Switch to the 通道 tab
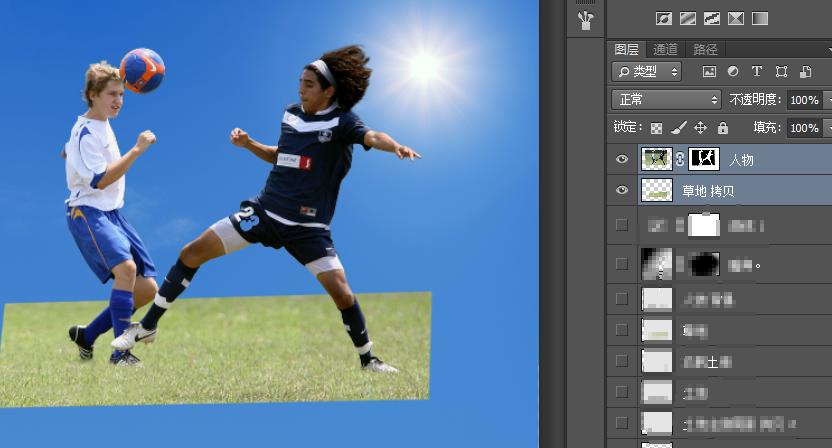Image resolution: width=832 pixels, height=448 pixels. tap(665, 49)
